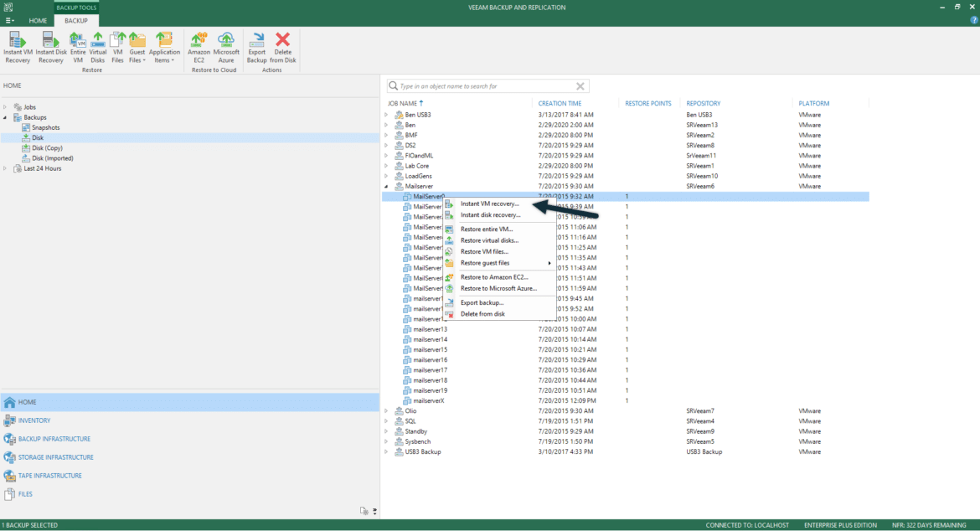This screenshot has width=980, height=531.
Task: Open the main application menu button
Action: tap(9, 21)
